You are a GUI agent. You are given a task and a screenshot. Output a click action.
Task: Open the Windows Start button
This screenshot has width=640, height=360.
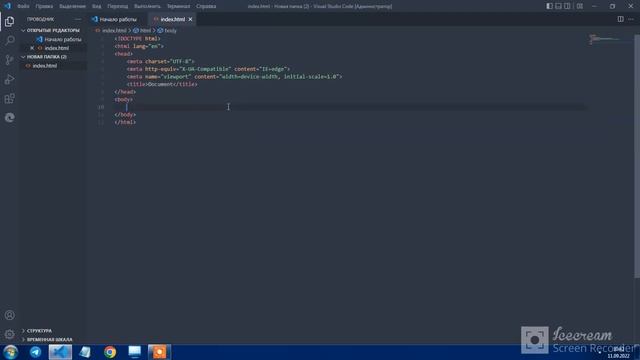(x=11, y=352)
